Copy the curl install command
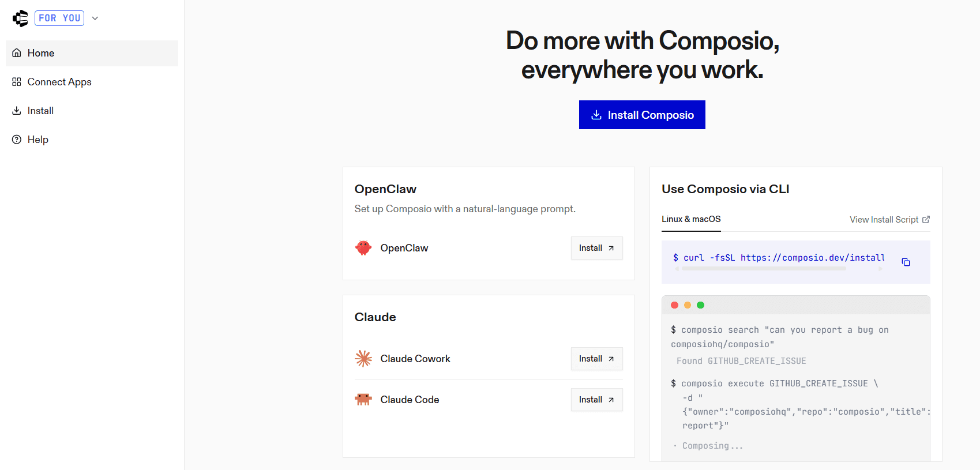The width and height of the screenshot is (980, 470). 906,262
